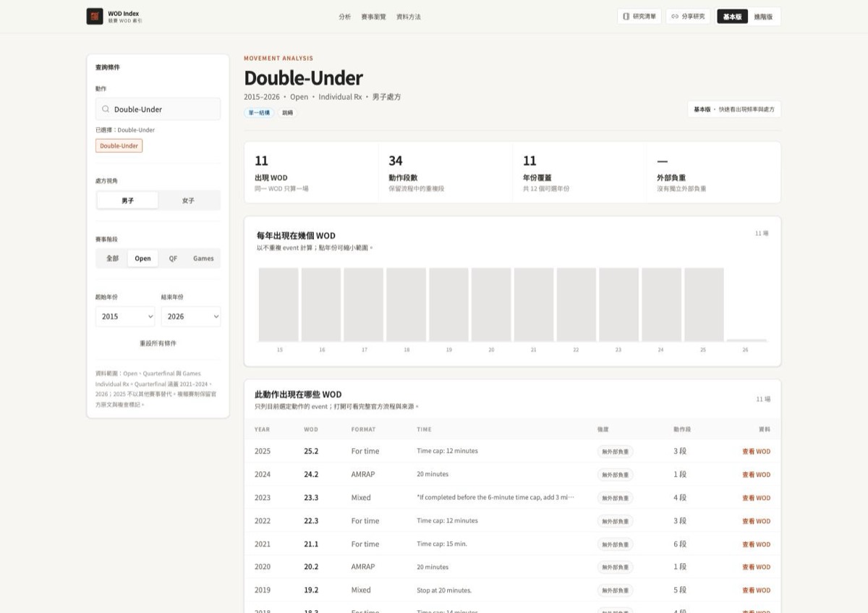868x613 pixels.
Task: Open 查看 WOD for 22.3
Action: [756, 521]
